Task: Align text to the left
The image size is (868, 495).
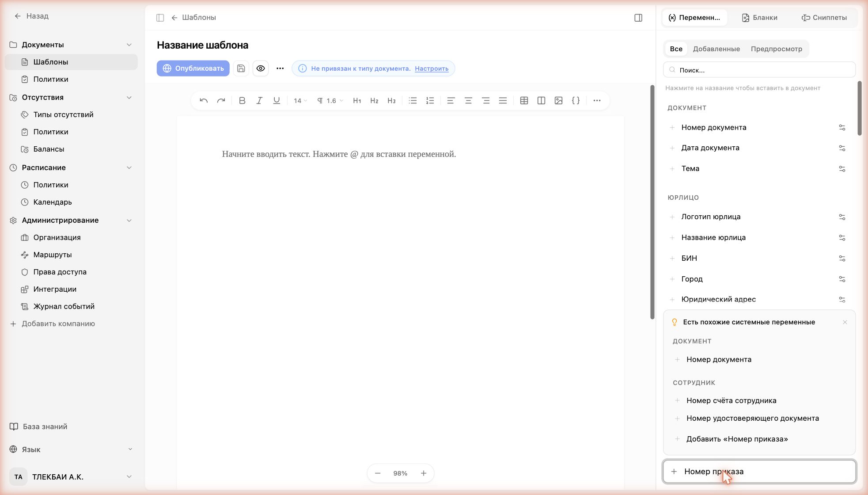Action: click(451, 101)
